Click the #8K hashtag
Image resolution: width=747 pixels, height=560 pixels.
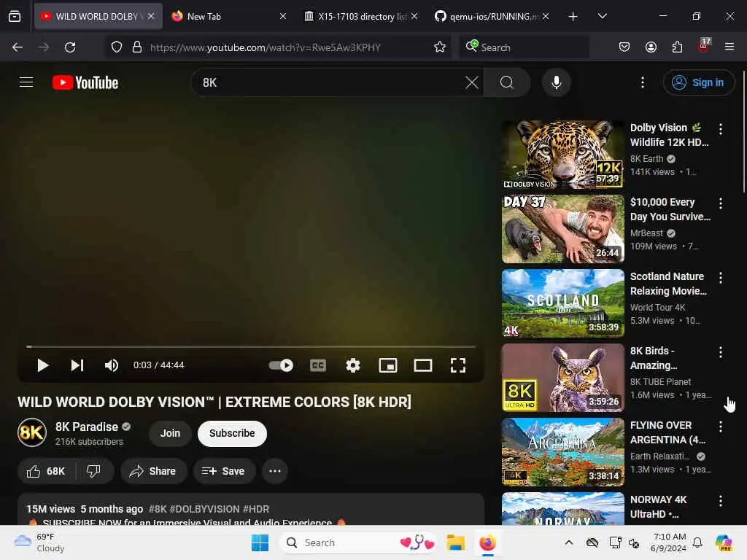(158, 509)
